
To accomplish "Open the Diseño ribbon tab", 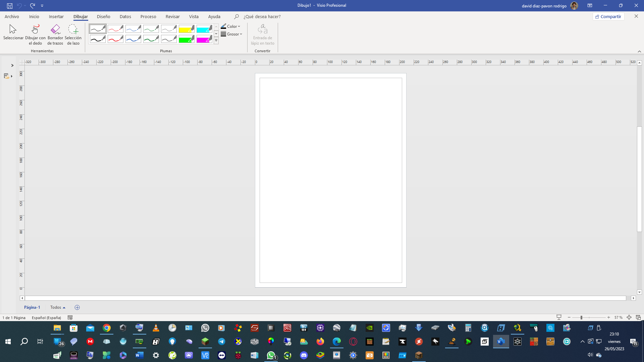I will click(103, 16).
